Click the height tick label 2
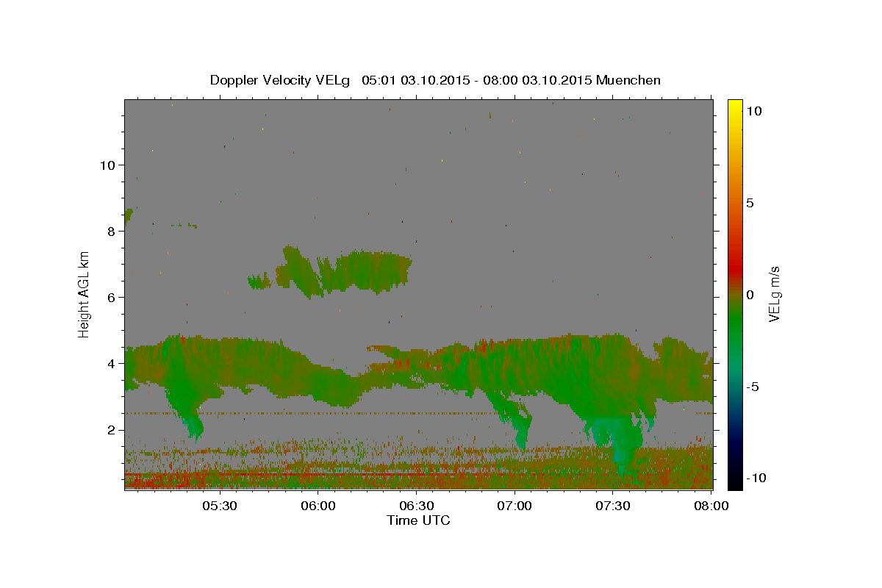Screen dimensions: 882x588 (x=111, y=429)
